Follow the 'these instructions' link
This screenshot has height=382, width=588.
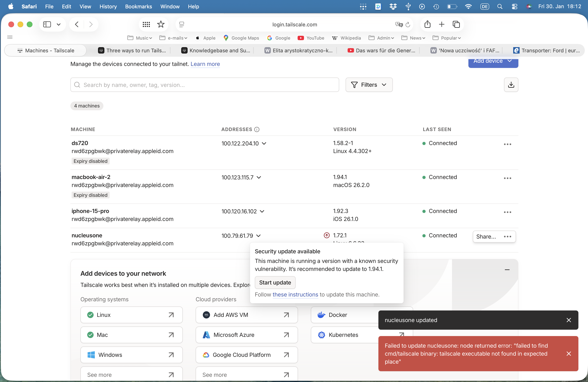pyautogui.click(x=295, y=294)
